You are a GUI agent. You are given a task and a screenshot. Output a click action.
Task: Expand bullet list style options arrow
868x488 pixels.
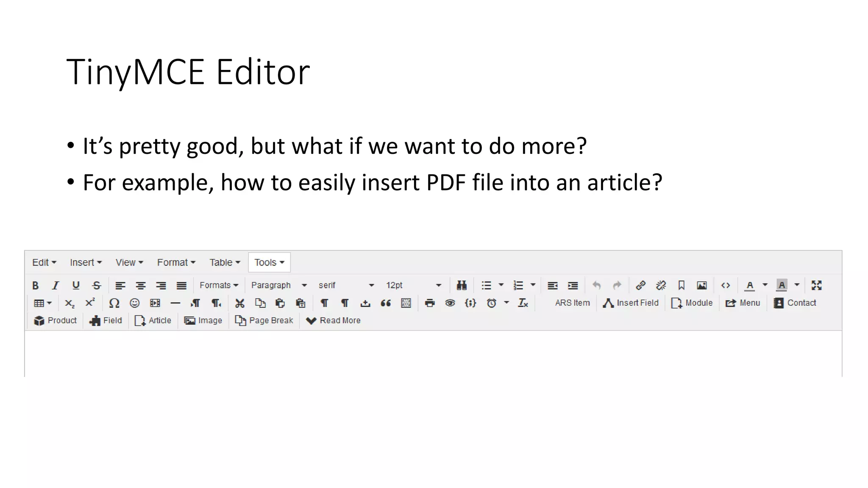[x=501, y=285]
